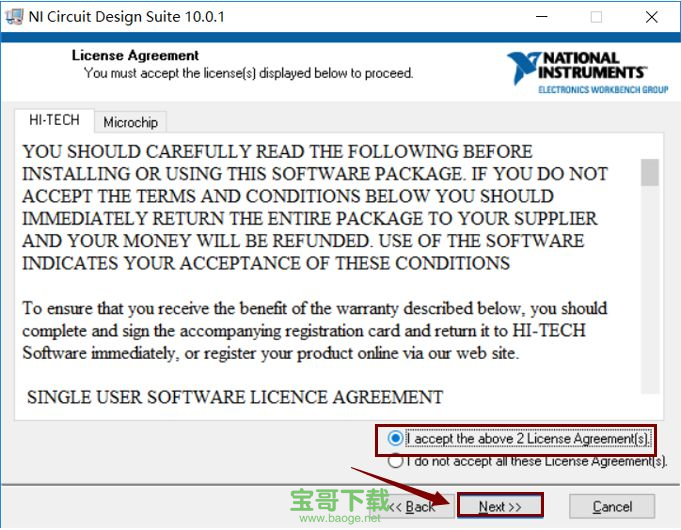The width and height of the screenshot is (681, 530).
Task: Click the National Instruments logo
Action: point(587,72)
